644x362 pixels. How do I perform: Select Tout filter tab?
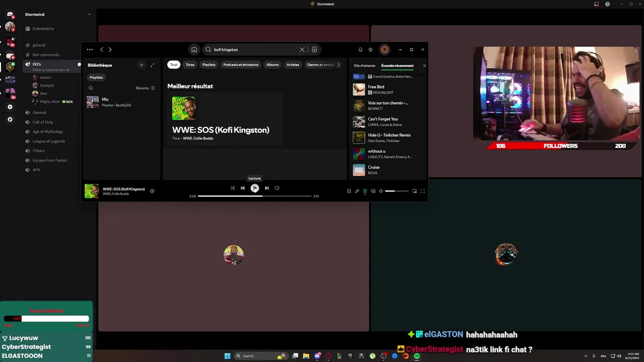coord(174,65)
